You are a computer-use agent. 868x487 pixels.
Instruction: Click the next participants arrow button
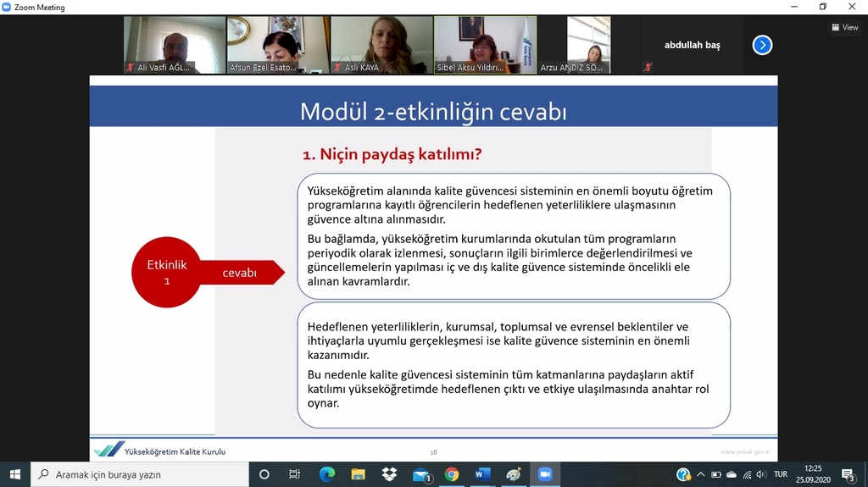point(762,45)
